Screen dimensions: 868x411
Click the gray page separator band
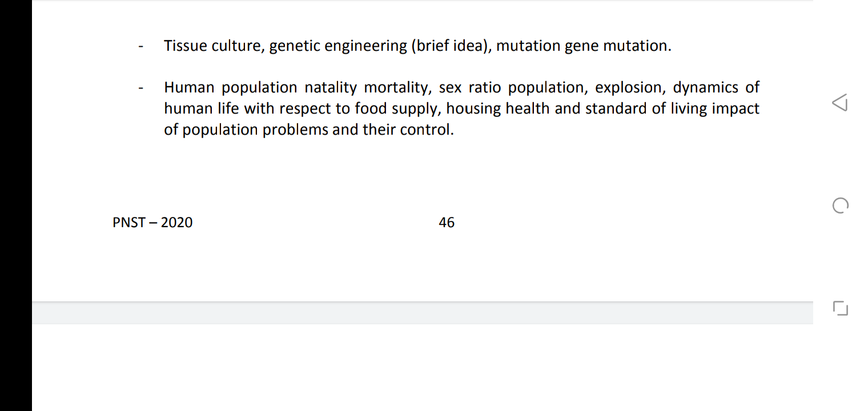(x=423, y=313)
